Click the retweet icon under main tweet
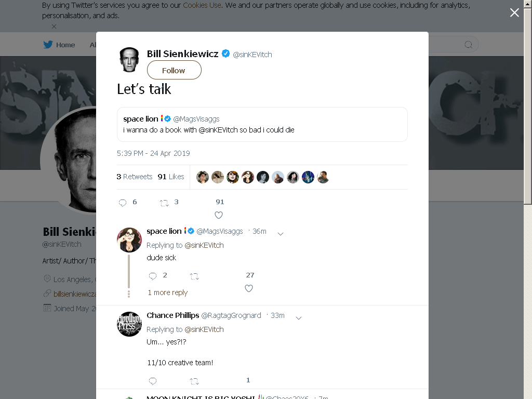 tap(164, 203)
